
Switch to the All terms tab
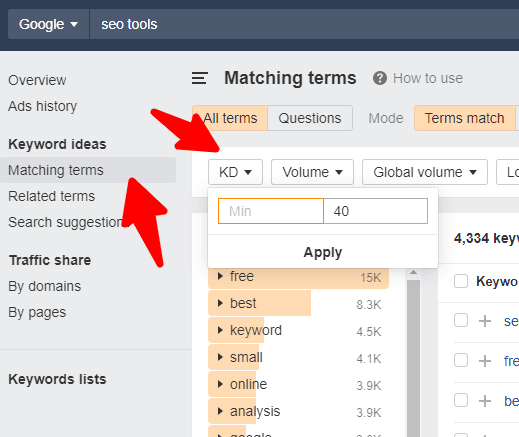coord(230,118)
